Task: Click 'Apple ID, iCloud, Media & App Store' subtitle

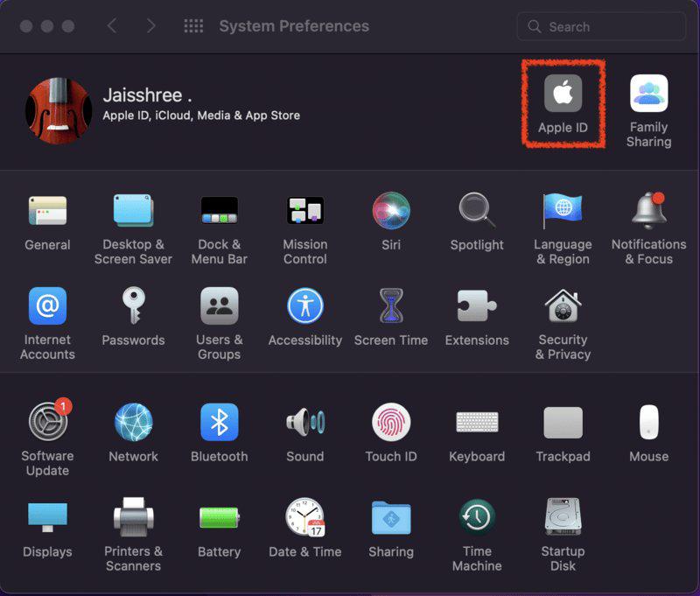Action: (201, 116)
